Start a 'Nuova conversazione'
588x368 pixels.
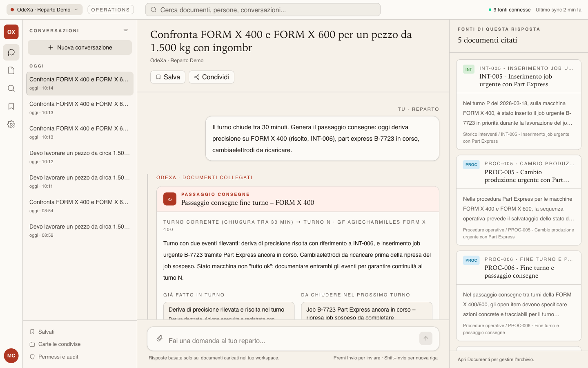pos(80,47)
